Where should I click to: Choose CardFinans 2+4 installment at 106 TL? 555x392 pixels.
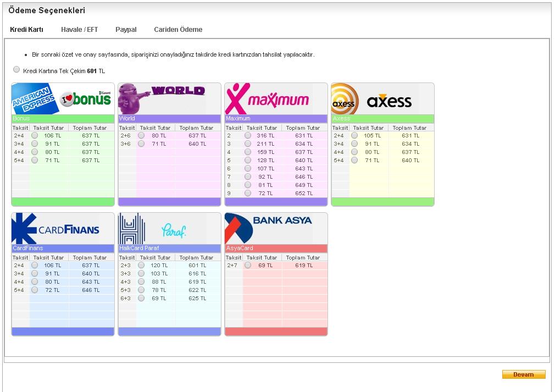[35, 265]
